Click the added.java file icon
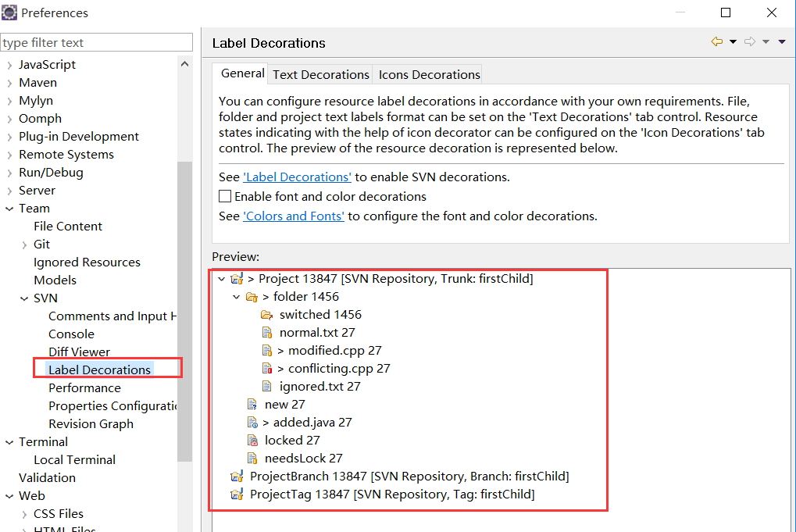The height and width of the screenshot is (532, 796). 252,423
